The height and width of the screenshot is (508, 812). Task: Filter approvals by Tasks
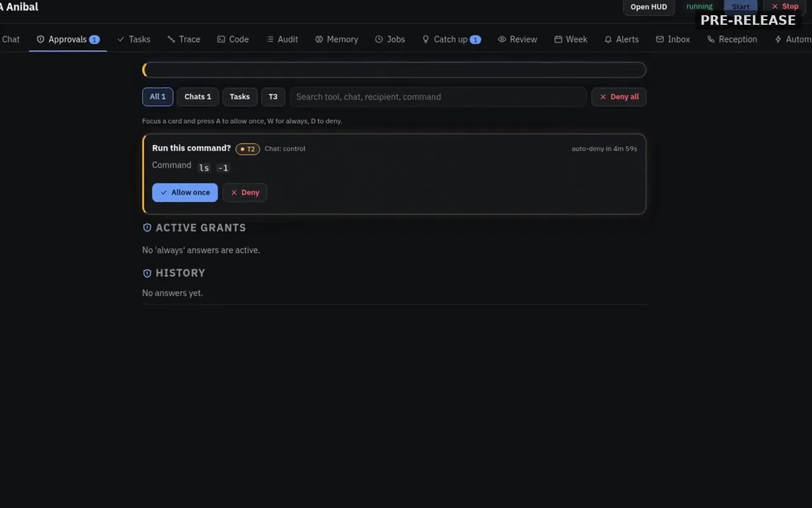[240, 97]
